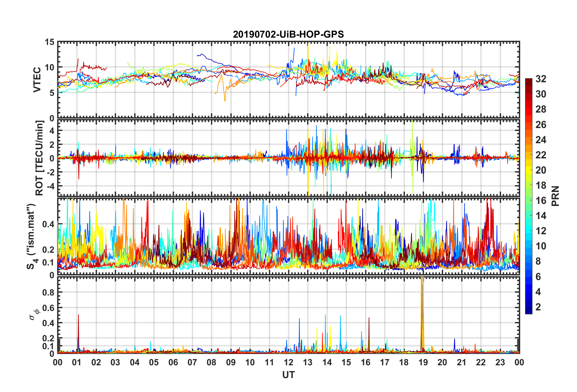This screenshot has width=577, height=392.
Task: Select S4 axis tick value 0.4
Action: pos(48,225)
